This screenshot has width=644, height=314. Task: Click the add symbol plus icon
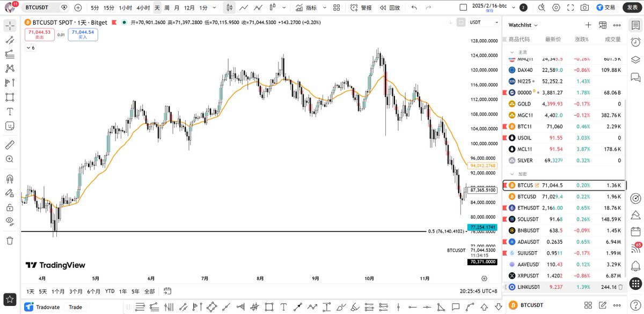78,8
